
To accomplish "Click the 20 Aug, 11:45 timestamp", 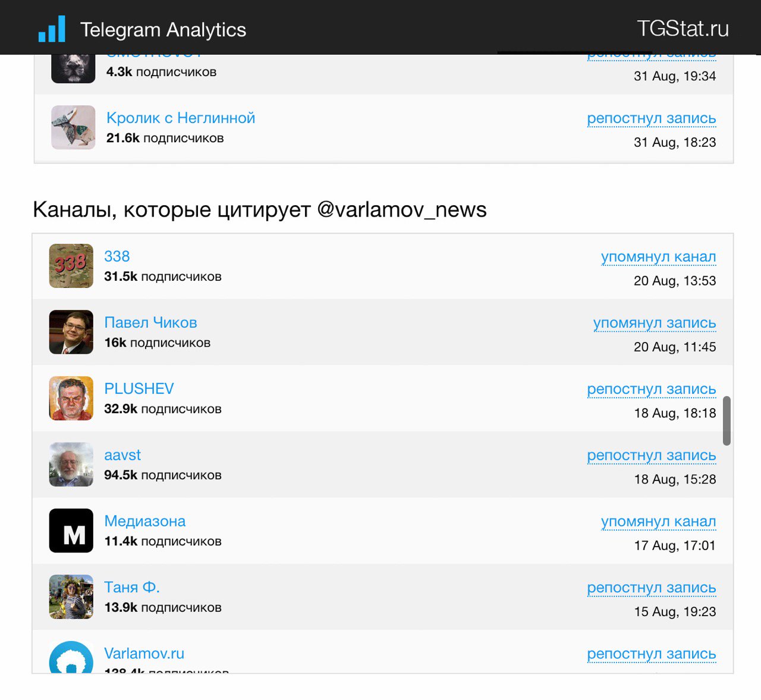I will coord(675,347).
